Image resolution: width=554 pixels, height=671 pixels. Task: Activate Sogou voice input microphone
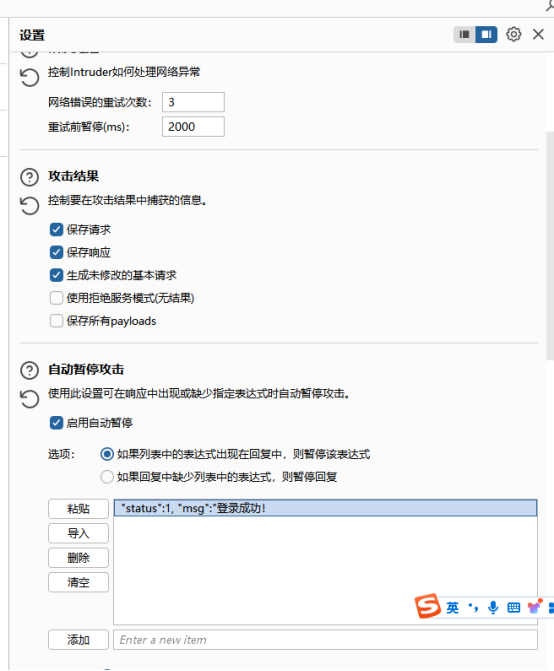[493, 607]
